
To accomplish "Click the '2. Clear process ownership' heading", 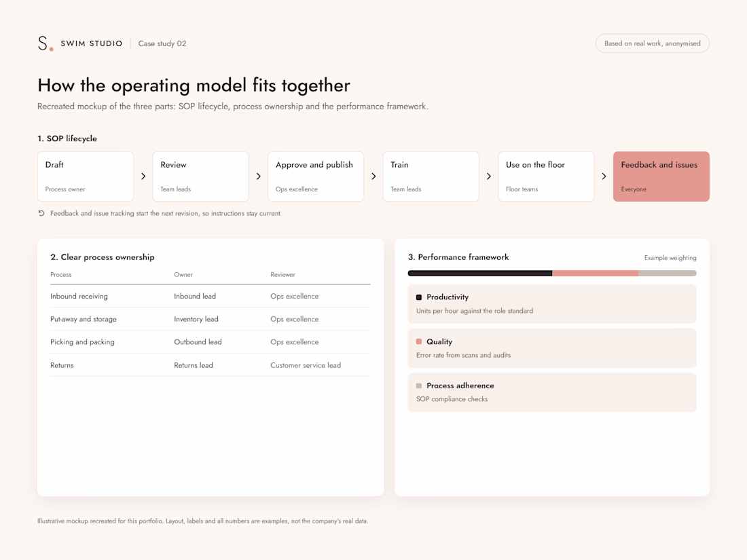I will point(103,257).
